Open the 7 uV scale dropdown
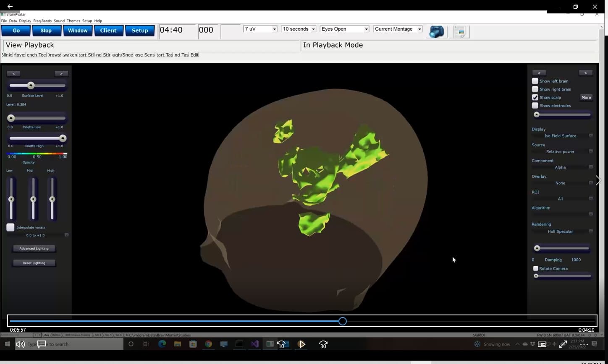This screenshot has width=608, height=364. coord(260,29)
